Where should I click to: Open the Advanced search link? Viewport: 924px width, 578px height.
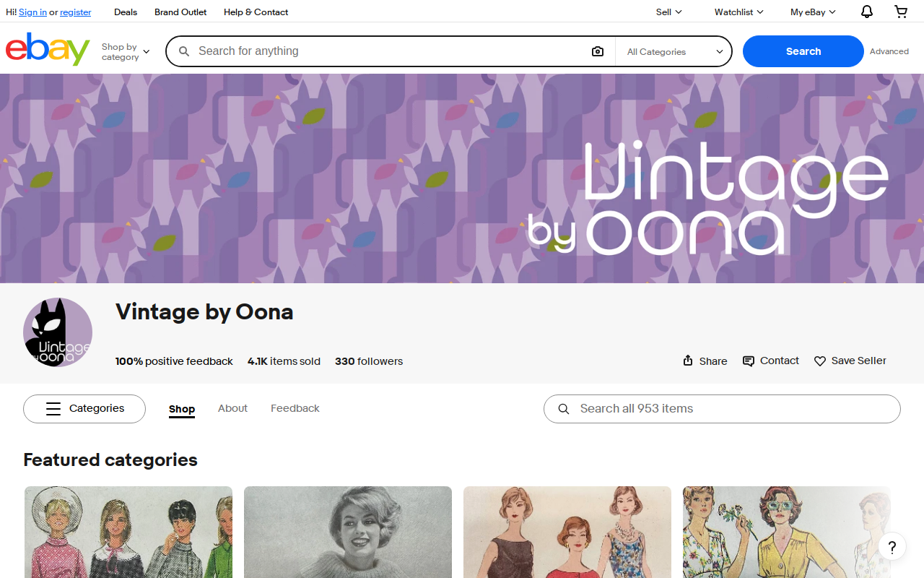[x=889, y=51]
